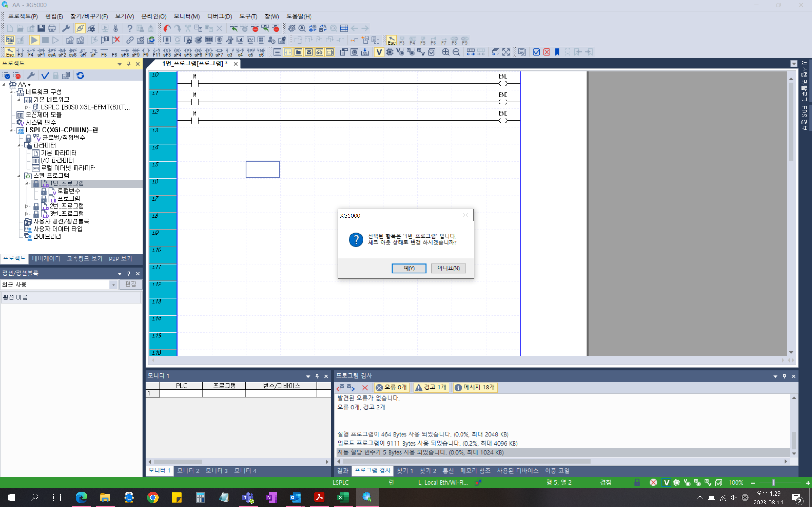
Task: Click the 아니요(N) button in dialog
Action: [x=448, y=268]
